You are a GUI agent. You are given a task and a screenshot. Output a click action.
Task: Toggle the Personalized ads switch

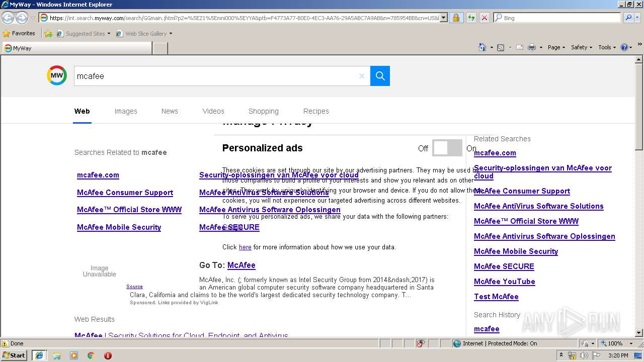tap(447, 148)
